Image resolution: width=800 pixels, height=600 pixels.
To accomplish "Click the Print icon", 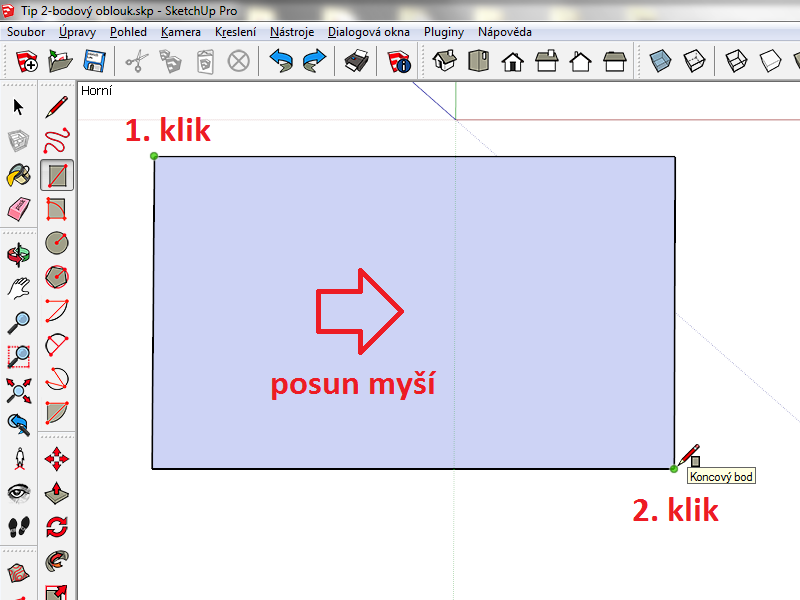I will click(356, 62).
